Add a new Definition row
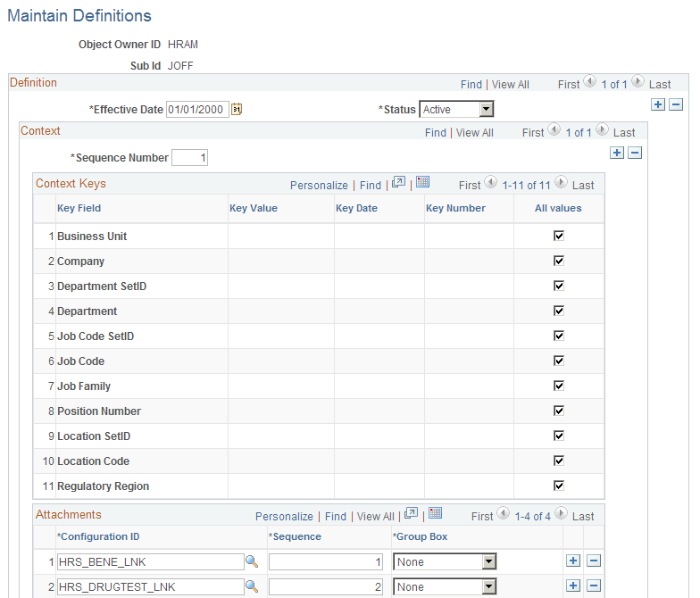This screenshot has width=700, height=598. pyautogui.click(x=658, y=105)
